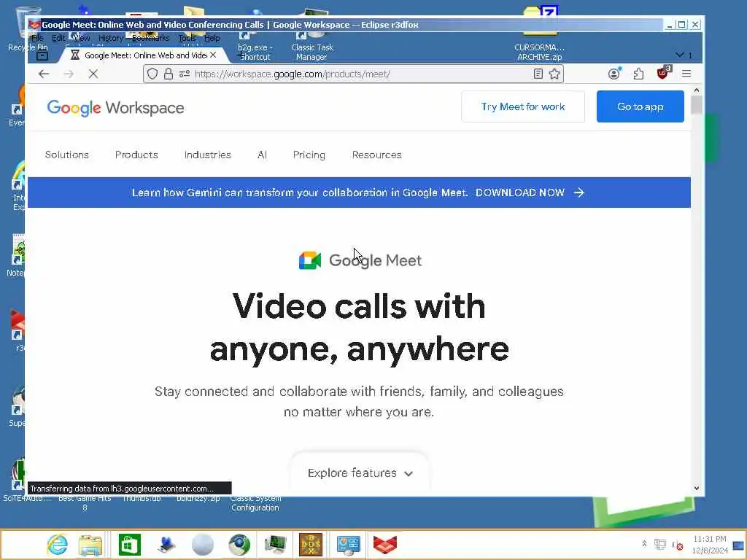The width and height of the screenshot is (747, 560).
Task: Open tracking protection shield info
Action: (152, 74)
